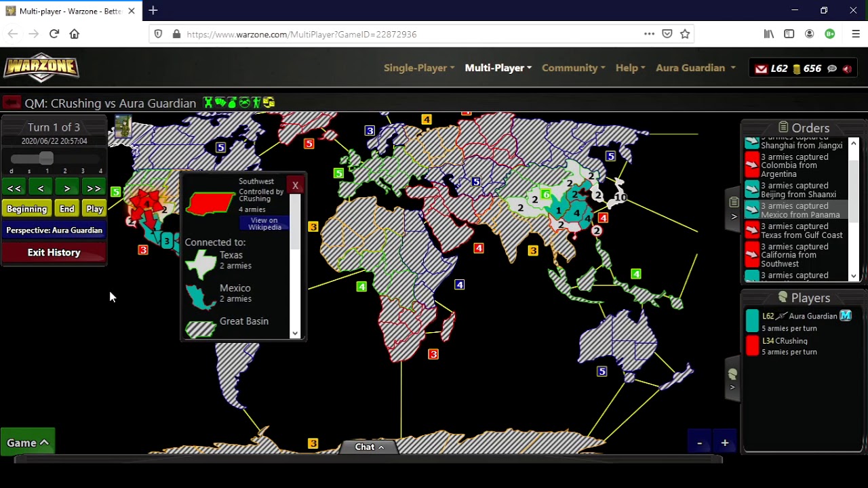Open a new browser tab

click(153, 11)
